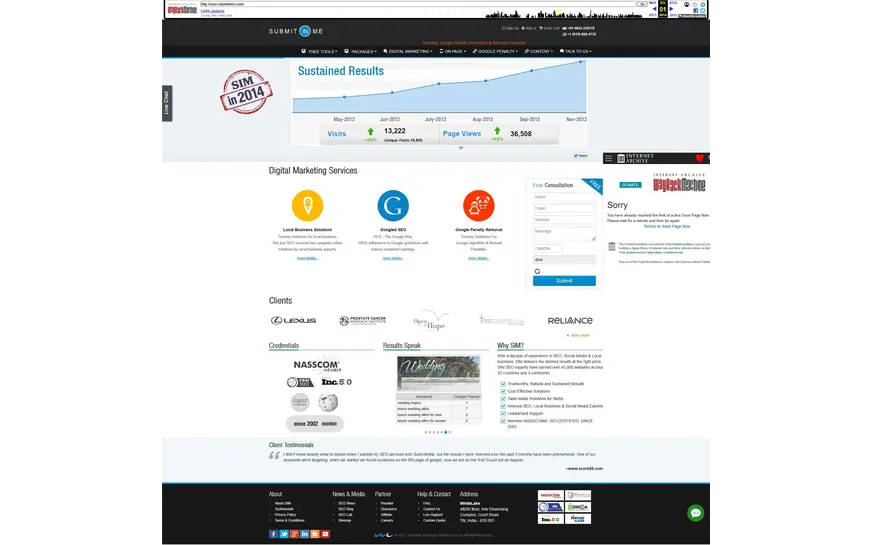Click the Reliance client logo
This screenshot has height=545, width=872.
570,320
